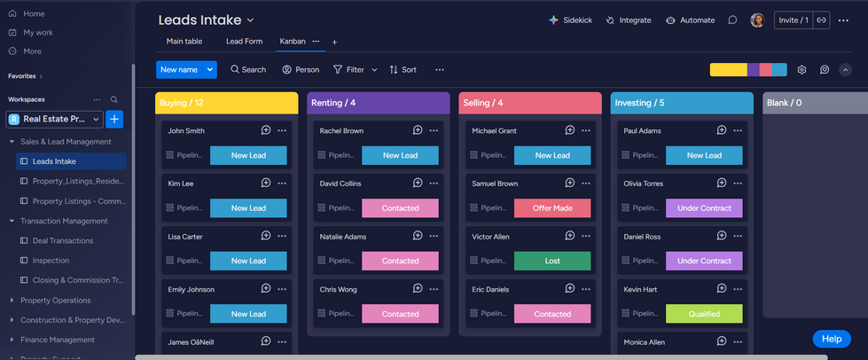The width and height of the screenshot is (868, 360).
Task: Open the Search tool
Action: [x=248, y=70]
